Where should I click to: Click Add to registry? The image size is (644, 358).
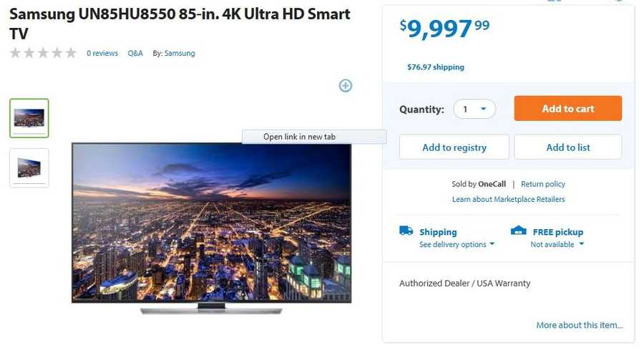pos(454,147)
